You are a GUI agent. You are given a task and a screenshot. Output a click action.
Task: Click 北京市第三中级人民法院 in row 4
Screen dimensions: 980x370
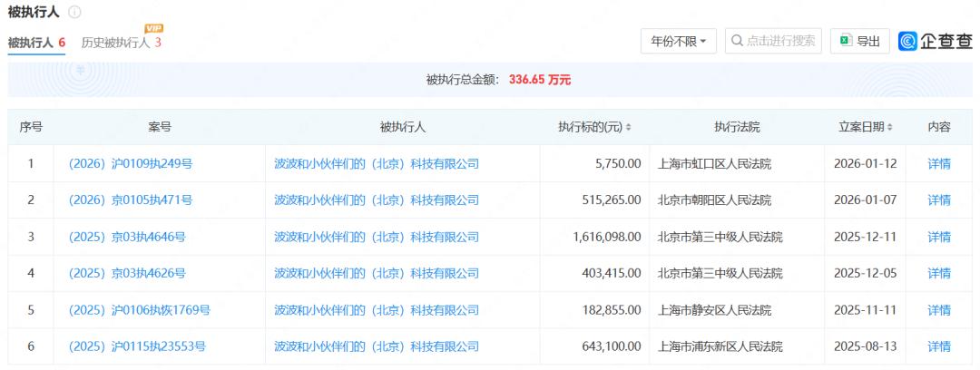pyautogui.click(x=720, y=273)
